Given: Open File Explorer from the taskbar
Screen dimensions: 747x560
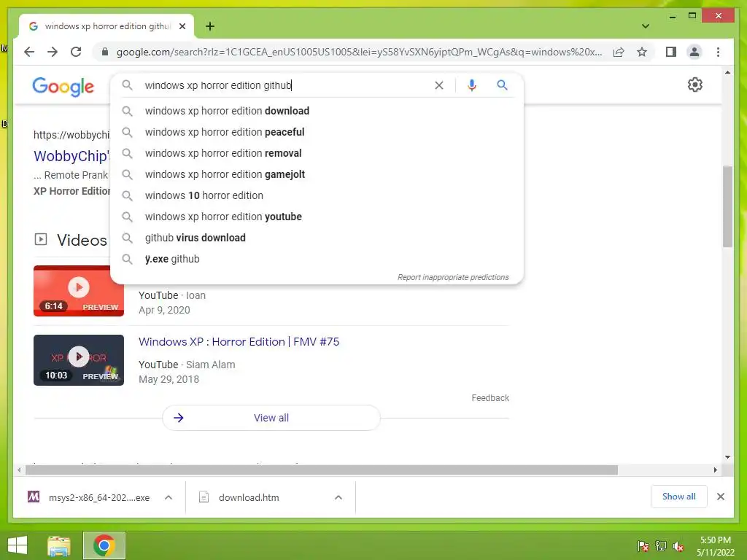Looking at the screenshot, I should coord(59,545).
